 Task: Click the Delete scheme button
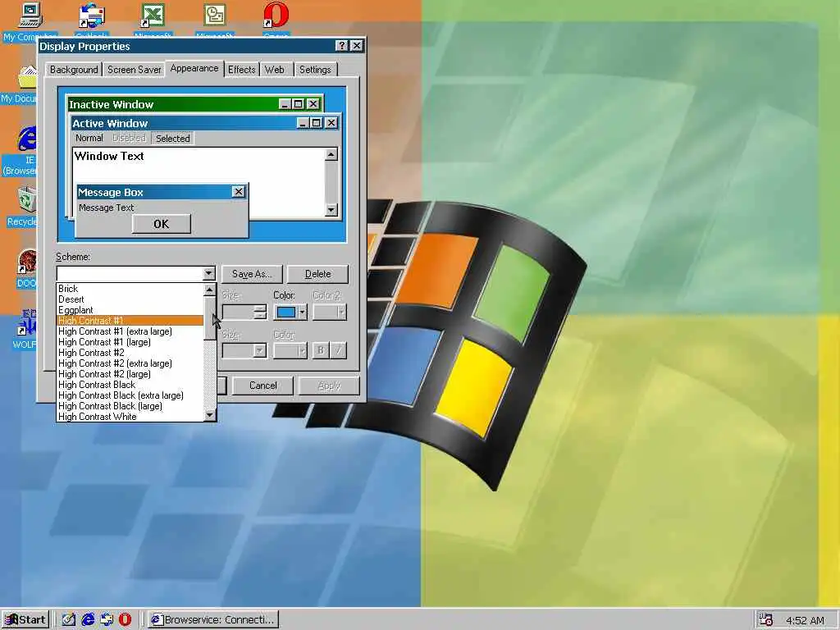click(317, 274)
